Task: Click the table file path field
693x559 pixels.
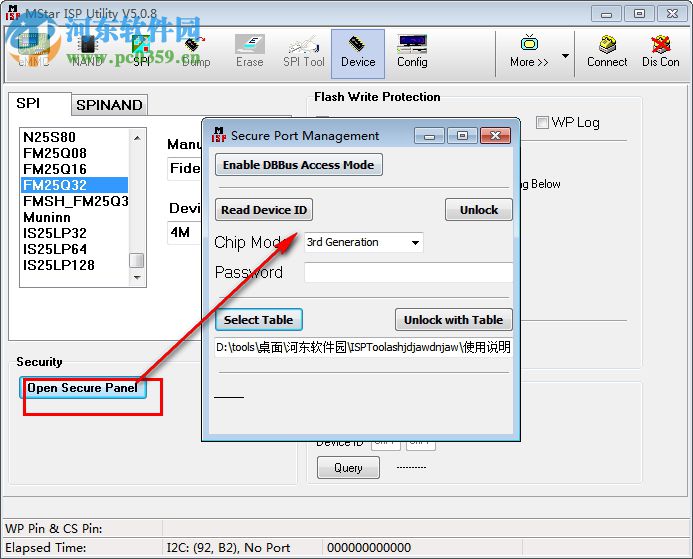Action: (363, 347)
